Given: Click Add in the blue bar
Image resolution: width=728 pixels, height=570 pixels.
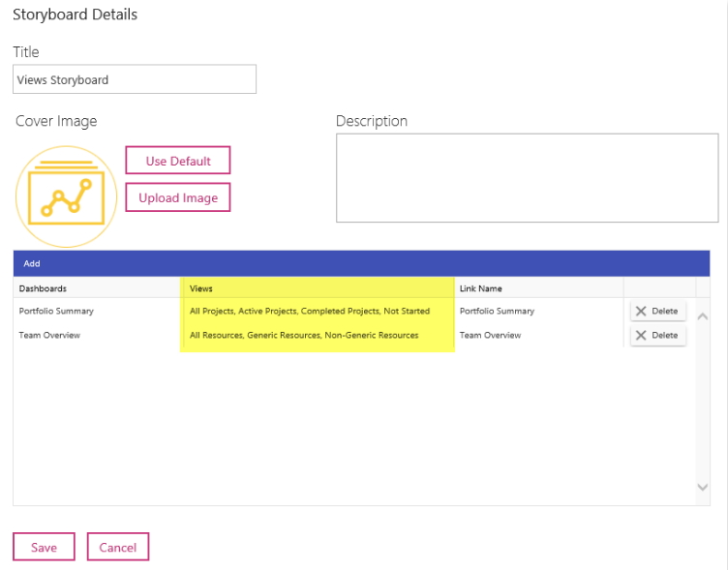Looking at the screenshot, I should click(32, 263).
